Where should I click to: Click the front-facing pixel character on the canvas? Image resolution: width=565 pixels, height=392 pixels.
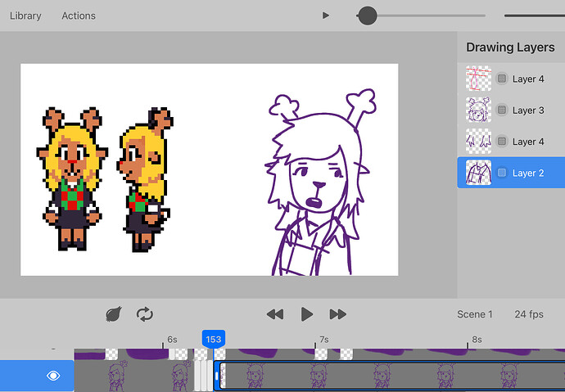(72, 179)
